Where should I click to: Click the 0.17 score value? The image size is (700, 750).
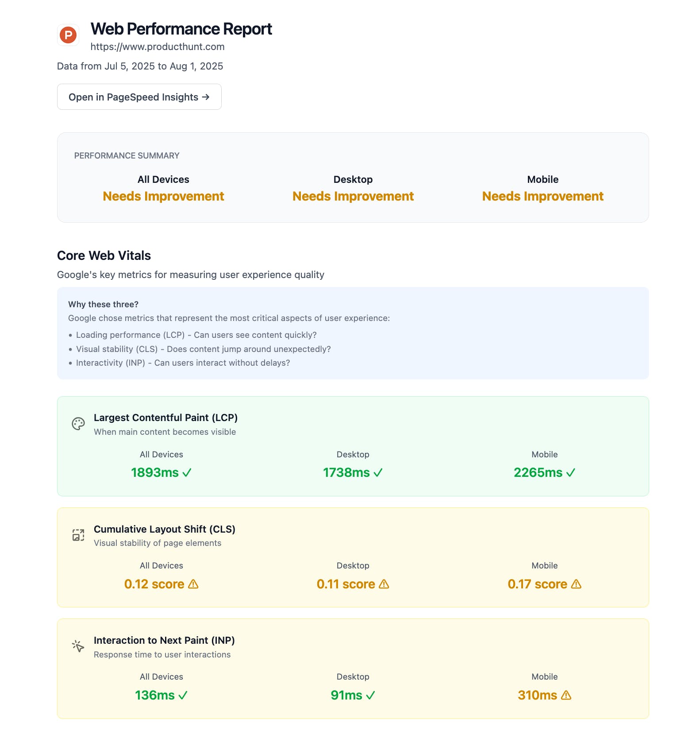click(538, 584)
